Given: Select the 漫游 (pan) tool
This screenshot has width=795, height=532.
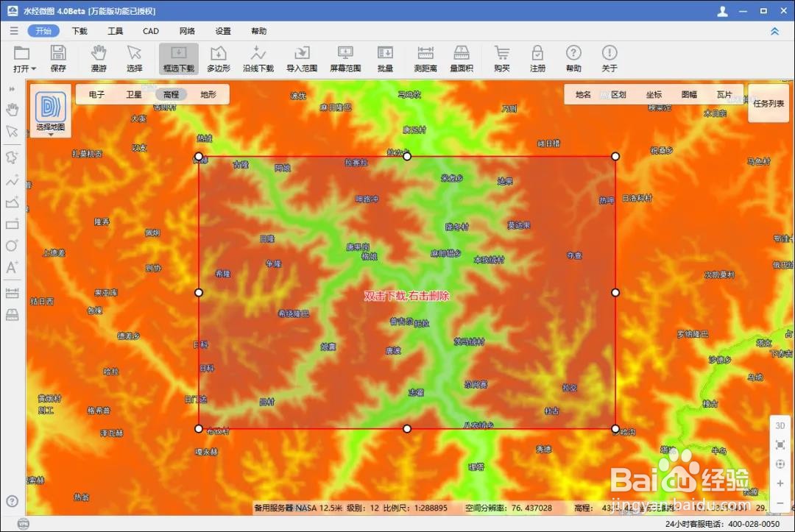Looking at the screenshot, I should click(98, 58).
